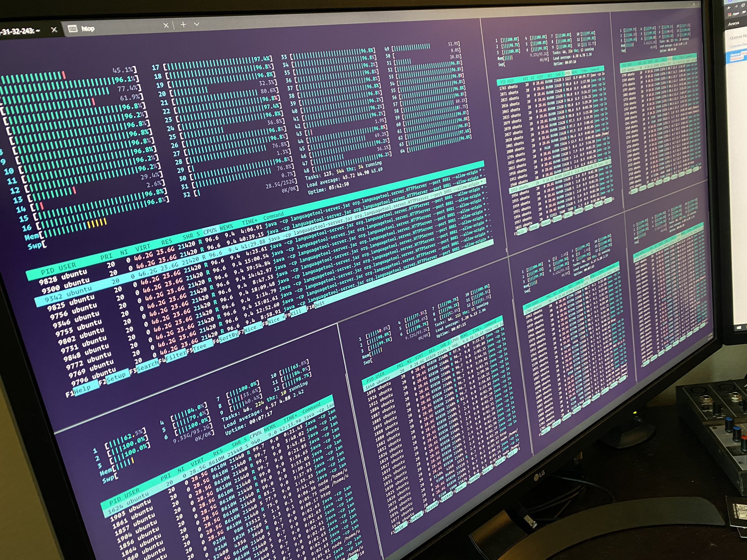747x560 pixels.
Task: Sort by the RES column in the main pane
Action: tap(167, 241)
